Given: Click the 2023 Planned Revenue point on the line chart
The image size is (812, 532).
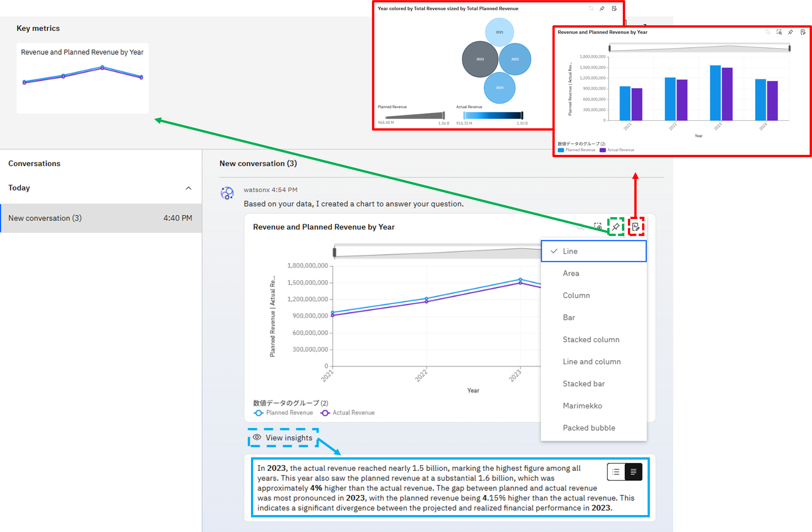Looking at the screenshot, I should 520,279.
